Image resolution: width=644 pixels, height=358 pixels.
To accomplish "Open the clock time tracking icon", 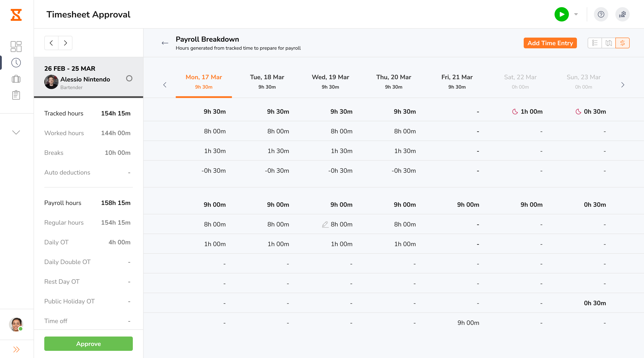I will click(16, 63).
